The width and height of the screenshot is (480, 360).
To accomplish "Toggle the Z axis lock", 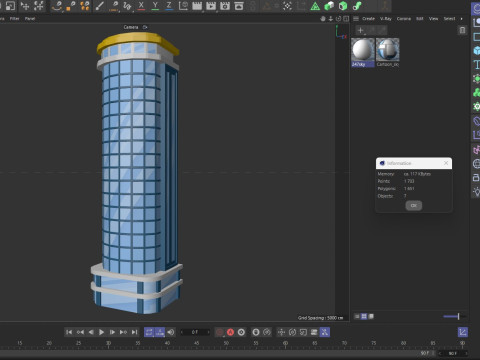I will tap(169, 6).
